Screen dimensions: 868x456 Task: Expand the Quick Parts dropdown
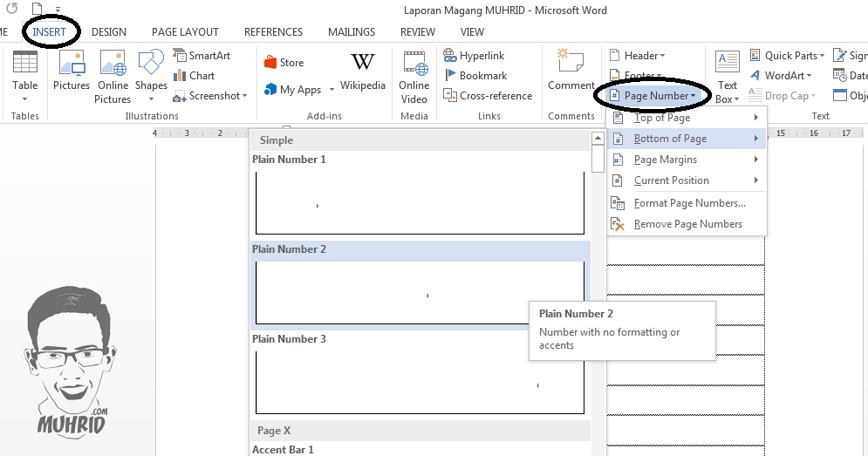787,56
